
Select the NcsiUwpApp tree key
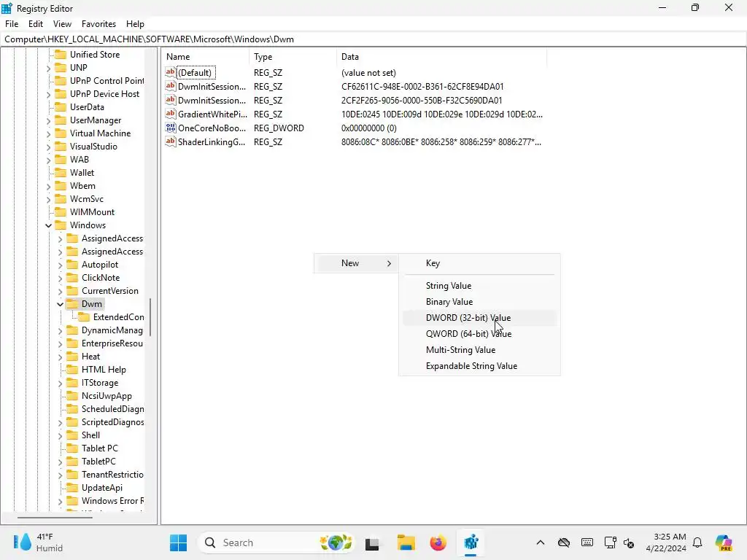click(x=107, y=396)
